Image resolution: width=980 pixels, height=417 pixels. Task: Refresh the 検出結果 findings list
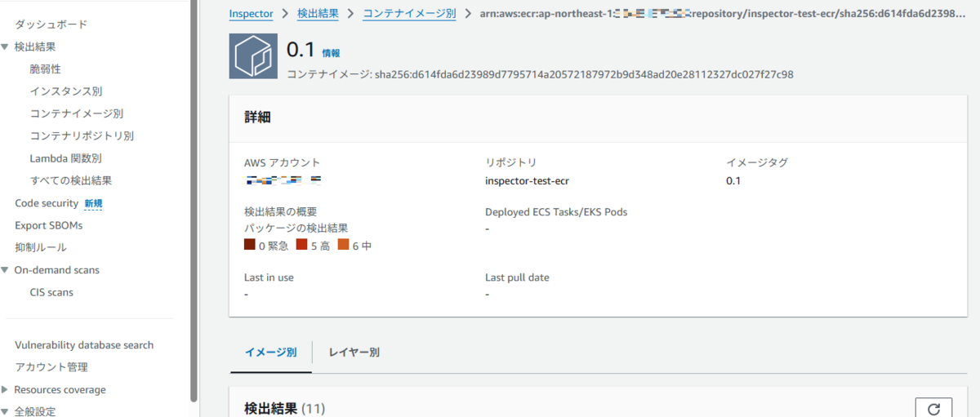coord(934,408)
